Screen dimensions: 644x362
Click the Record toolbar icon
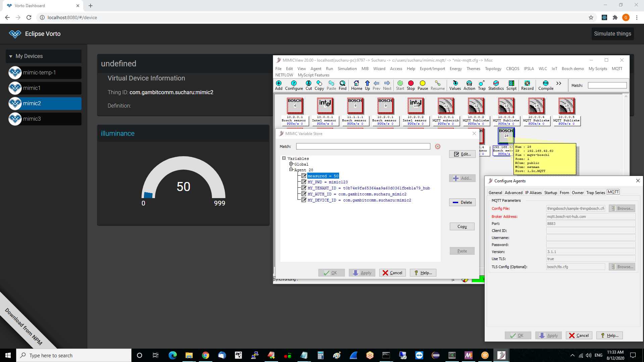[527, 85]
